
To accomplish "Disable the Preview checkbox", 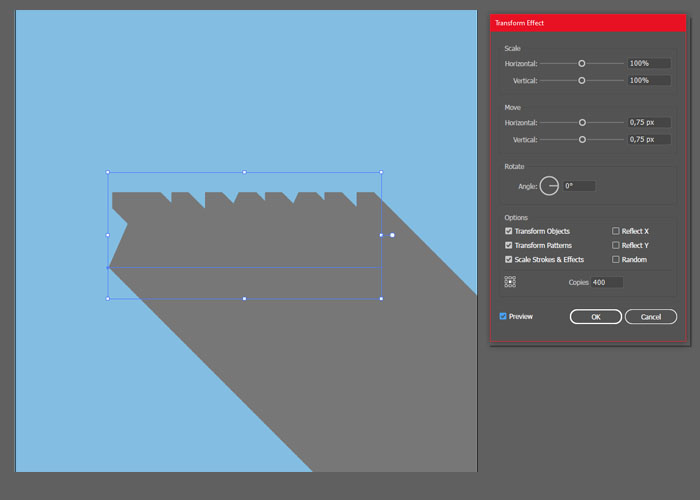I will (503, 316).
